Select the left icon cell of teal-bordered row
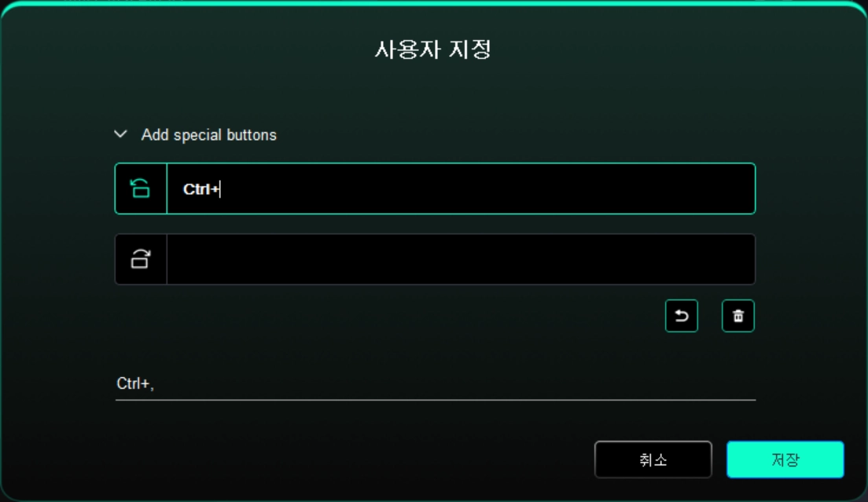This screenshot has height=502, width=868. click(x=141, y=189)
